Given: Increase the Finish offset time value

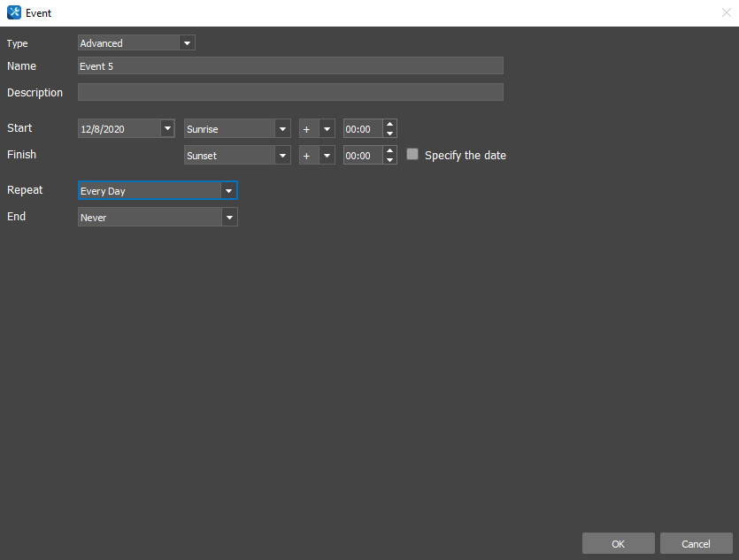Looking at the screenshot, I should pyautogui.click(x=390, y=150).
